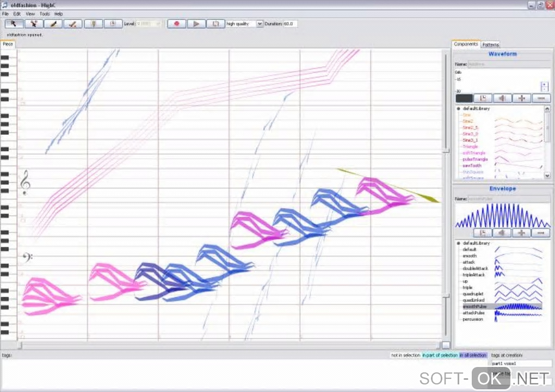Select the Sine2 waveform
The width and height of the screenshot is (555, 392).
pos(467,121)
